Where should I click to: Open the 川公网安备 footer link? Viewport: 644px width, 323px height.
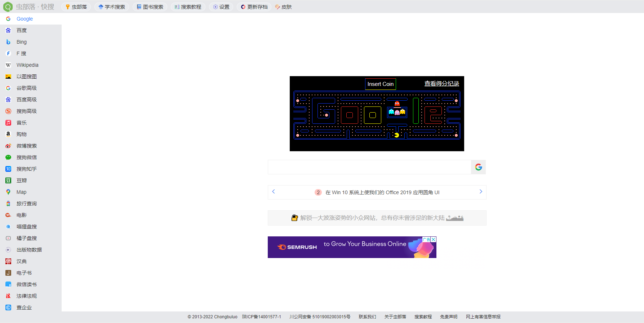click(x=320, y=317)
